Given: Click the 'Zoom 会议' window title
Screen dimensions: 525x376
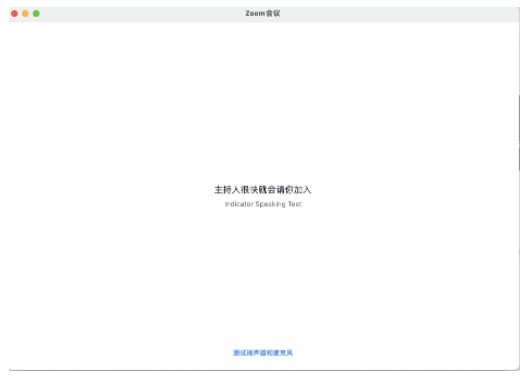Looking at the screenshot, I should (263, 13).
